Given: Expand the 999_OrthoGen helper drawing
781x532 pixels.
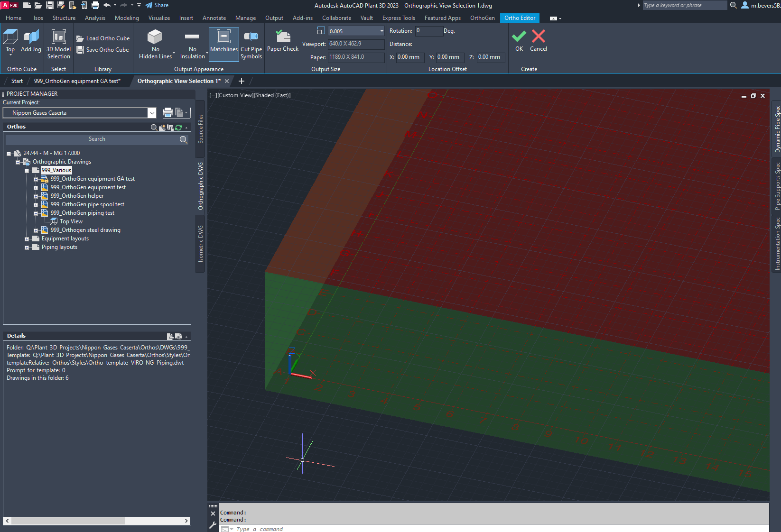Looking at the screenshot, I should tap(36, 196).
